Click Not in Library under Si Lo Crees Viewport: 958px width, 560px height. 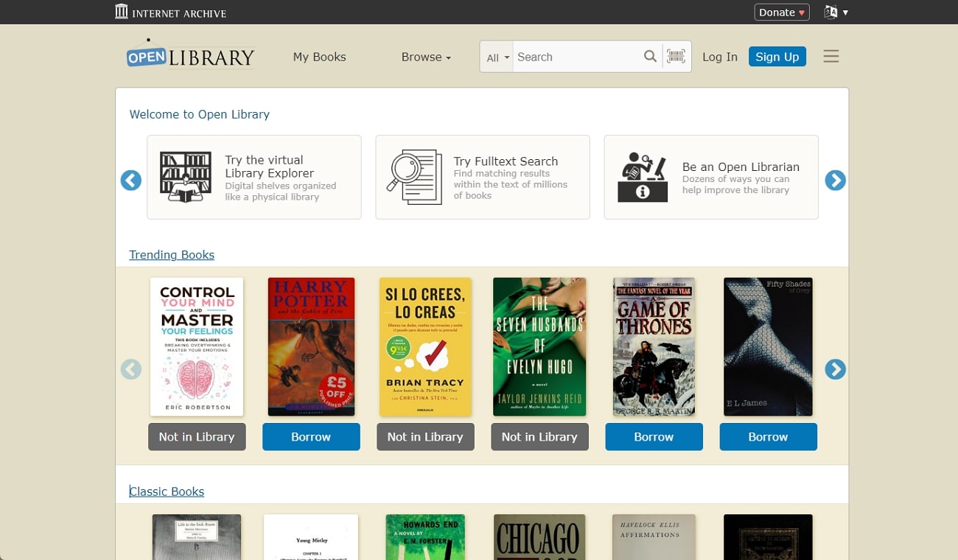tap(425, 437)
